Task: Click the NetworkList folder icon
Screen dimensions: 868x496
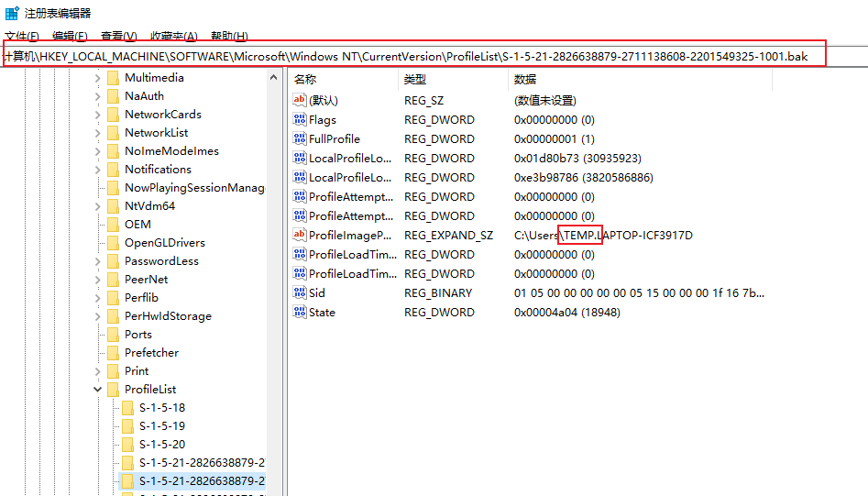Action: [113, 132]
